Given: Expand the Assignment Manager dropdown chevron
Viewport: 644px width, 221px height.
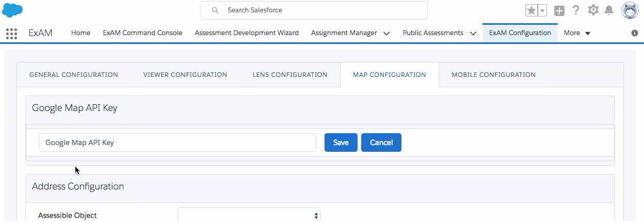Looking at the screenshot, I should point(387,33).
